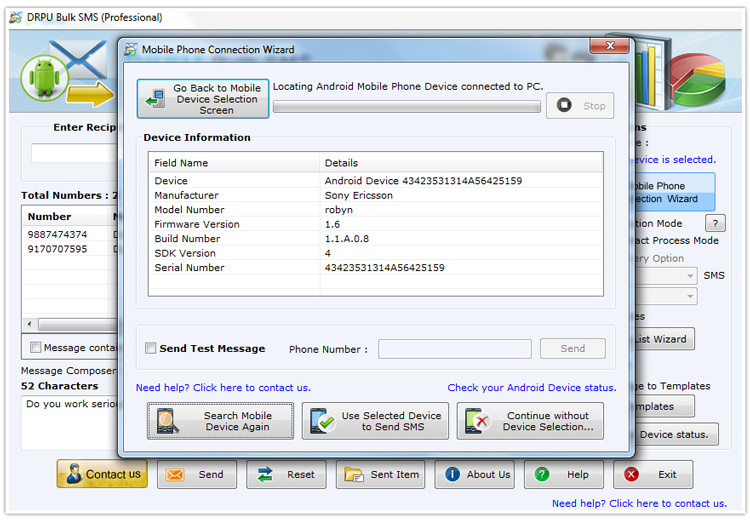Click the Phone Number input field
The image size is (750, 520).
click(454, 349)
